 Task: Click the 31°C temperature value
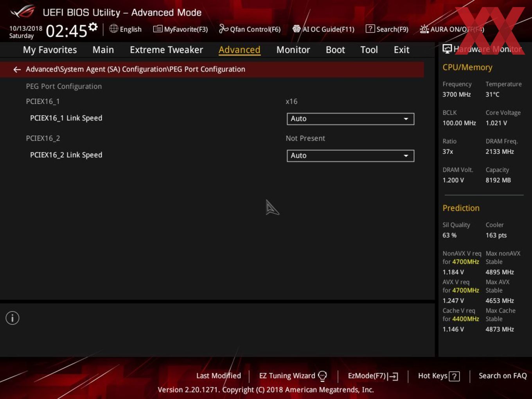492,95
